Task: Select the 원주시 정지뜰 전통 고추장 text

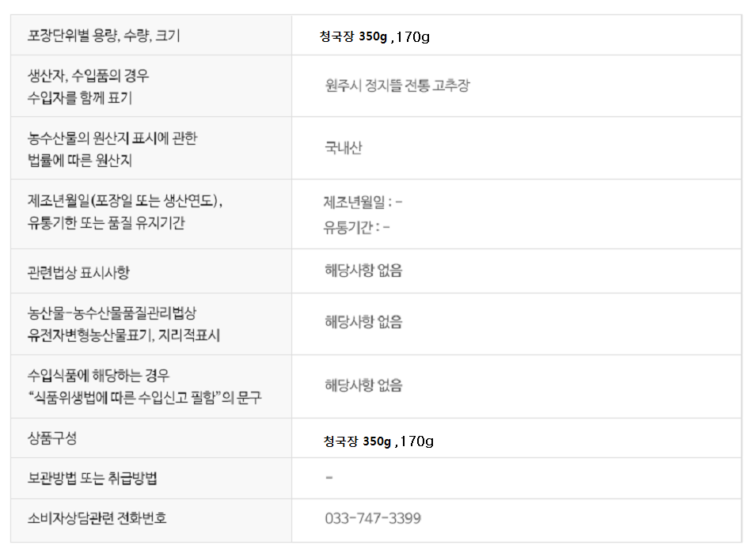Action: (x=397, y=85)
